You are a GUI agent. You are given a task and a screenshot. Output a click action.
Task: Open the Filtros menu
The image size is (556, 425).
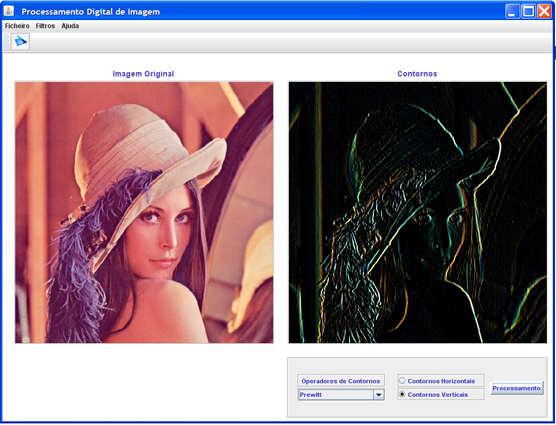45,26
